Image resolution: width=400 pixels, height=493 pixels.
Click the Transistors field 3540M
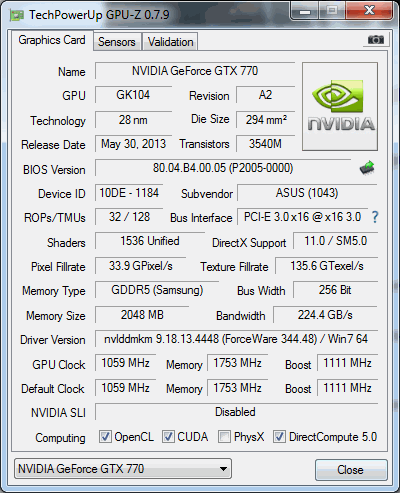[x=266, y=144]
